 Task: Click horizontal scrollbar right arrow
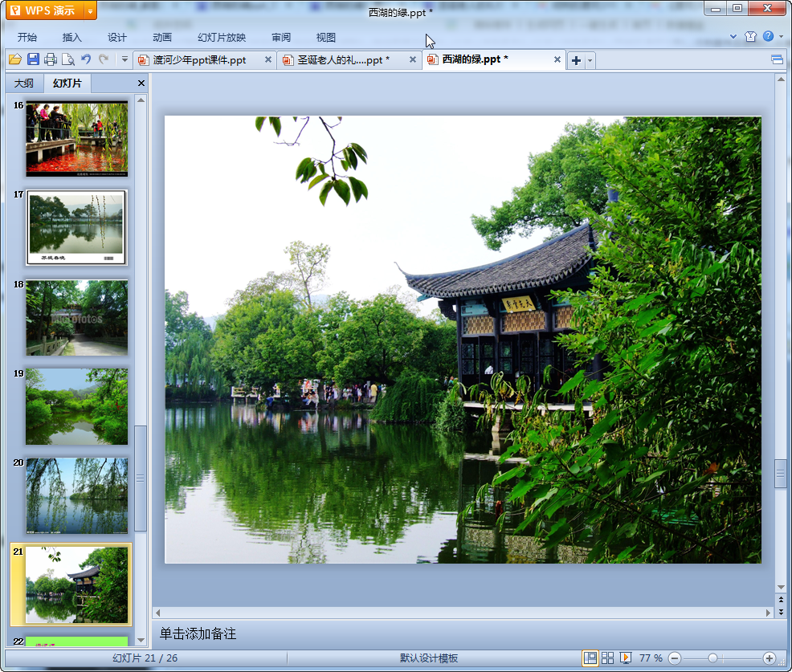(x=768, y=613)
